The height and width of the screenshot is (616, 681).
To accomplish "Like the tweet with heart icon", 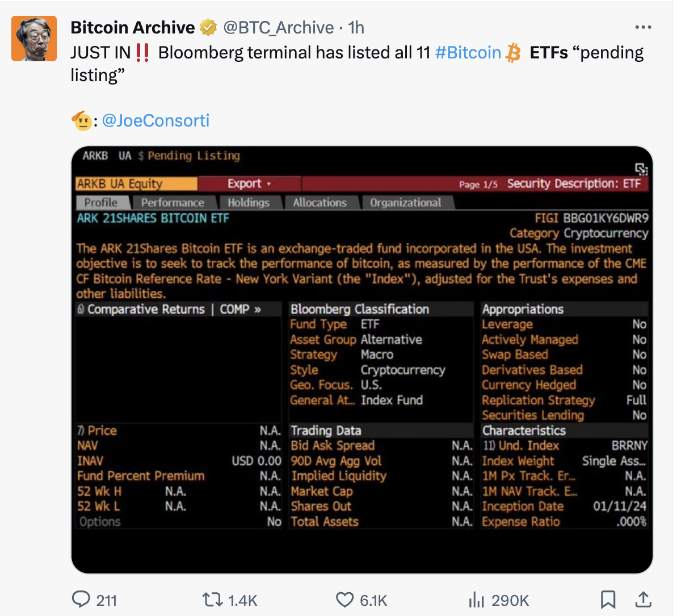I will click(x=344, y=600).
